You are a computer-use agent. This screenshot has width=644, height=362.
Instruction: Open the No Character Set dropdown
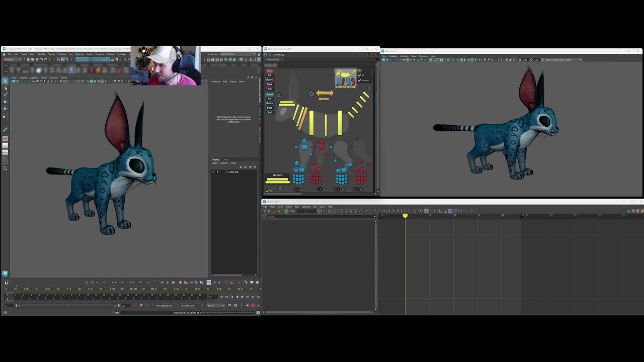164,306
